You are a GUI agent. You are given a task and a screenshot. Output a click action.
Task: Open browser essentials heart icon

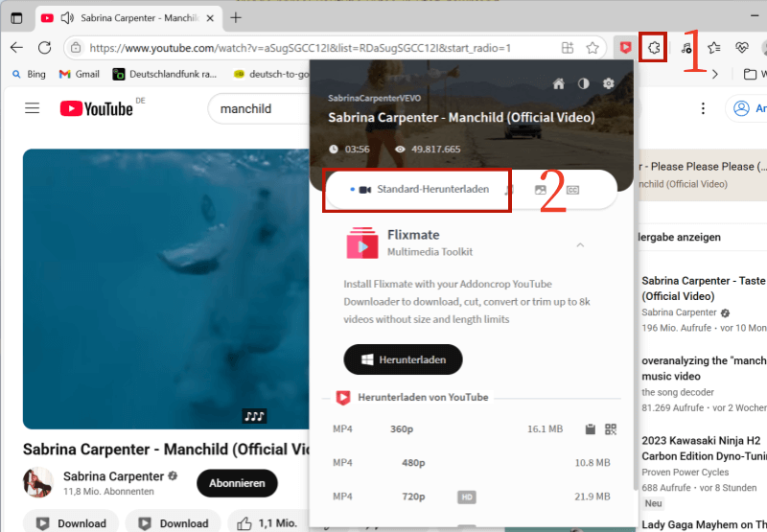click(x=741, y=48)
